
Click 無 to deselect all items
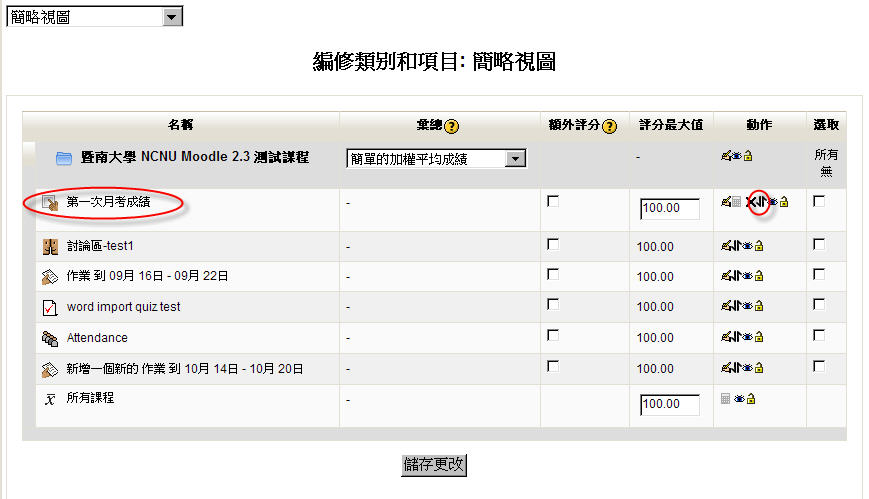click(826, 172)
